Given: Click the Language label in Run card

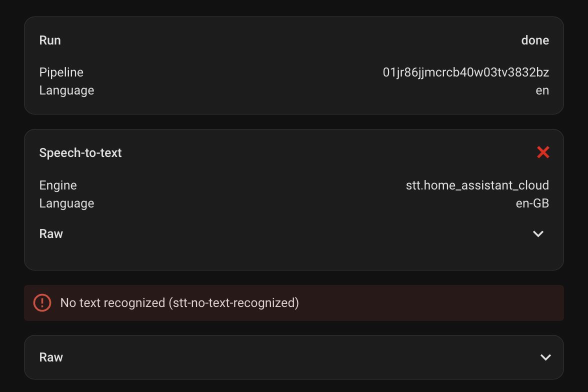Looking at the screenshot, I should [x=66, y=90].
